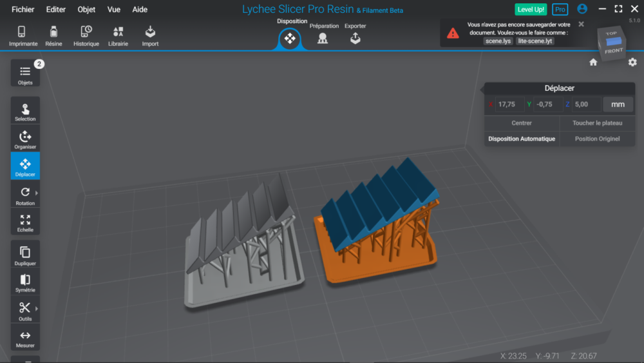The height and width of the screenshot is (363, 644).
Task: Select the Rotation tool
Action: (25, 195)
